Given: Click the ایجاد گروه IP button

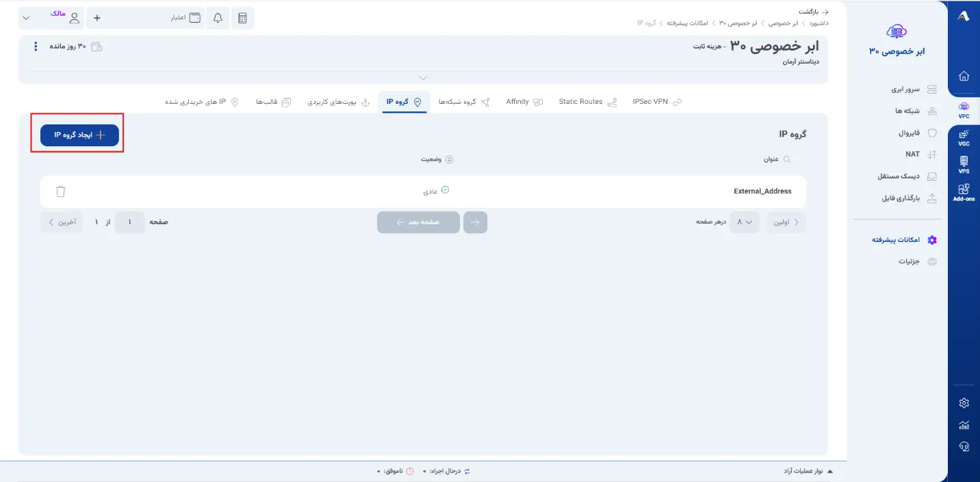Looking at the screenshot, I should point(79,135).
